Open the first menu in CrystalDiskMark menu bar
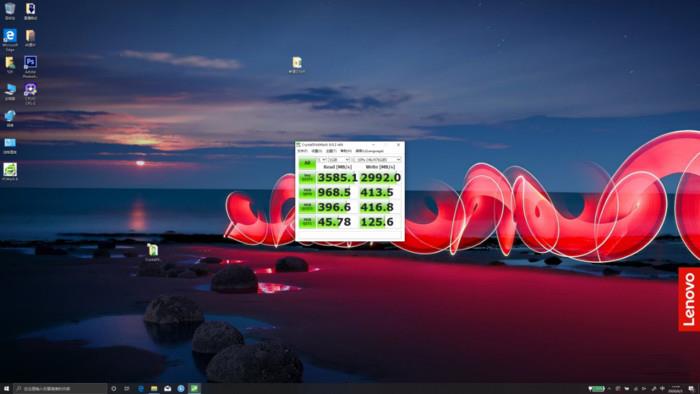This screenshot has width=700, height=394. (302, 151)
